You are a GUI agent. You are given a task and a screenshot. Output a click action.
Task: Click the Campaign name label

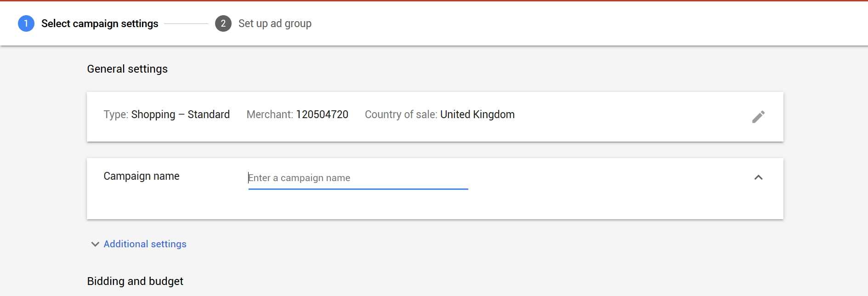coord(142,176)
